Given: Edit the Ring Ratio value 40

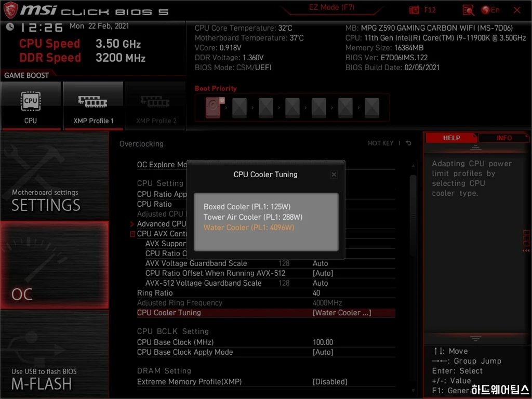Looking at the screenshot, I should (x=316, y=293).
